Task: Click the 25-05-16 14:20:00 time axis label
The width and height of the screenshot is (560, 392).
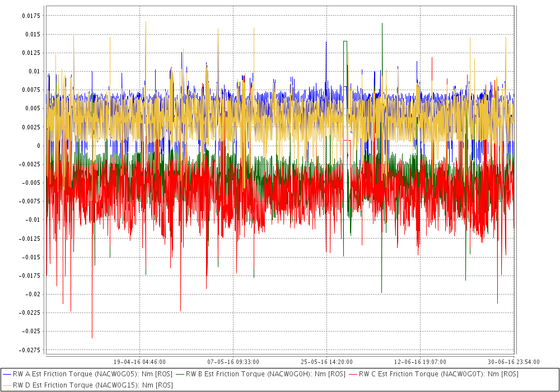Action: (x=326, y=362)
